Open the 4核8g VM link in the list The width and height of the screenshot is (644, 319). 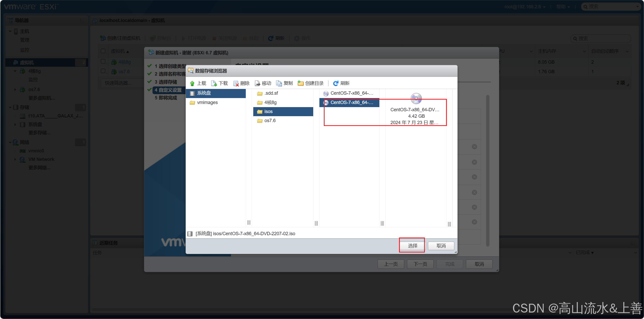pyautogui.click(x=124, y=62)
